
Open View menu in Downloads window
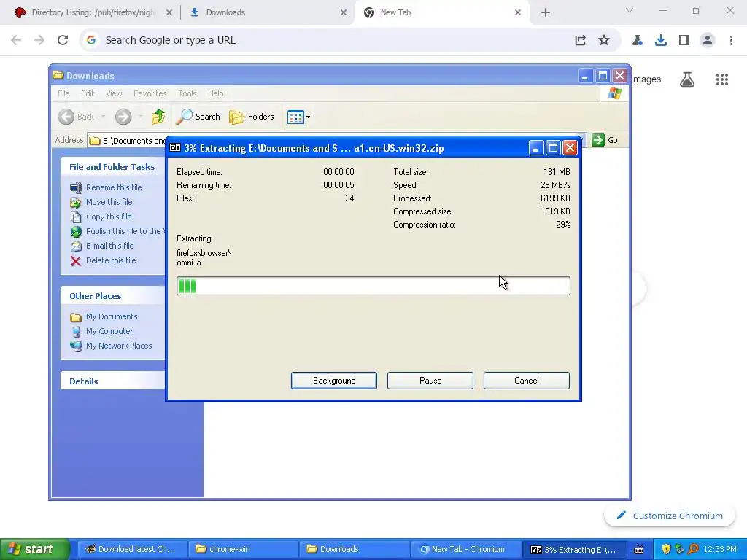pos(114,93)
